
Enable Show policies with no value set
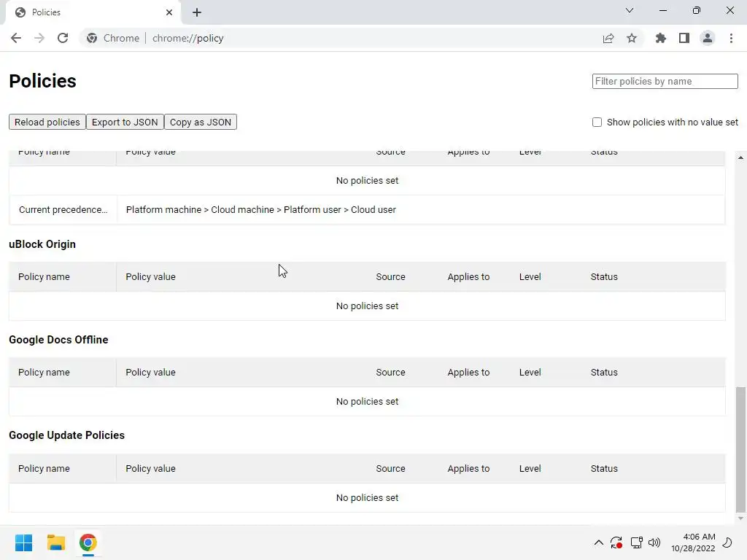[597, 122]
